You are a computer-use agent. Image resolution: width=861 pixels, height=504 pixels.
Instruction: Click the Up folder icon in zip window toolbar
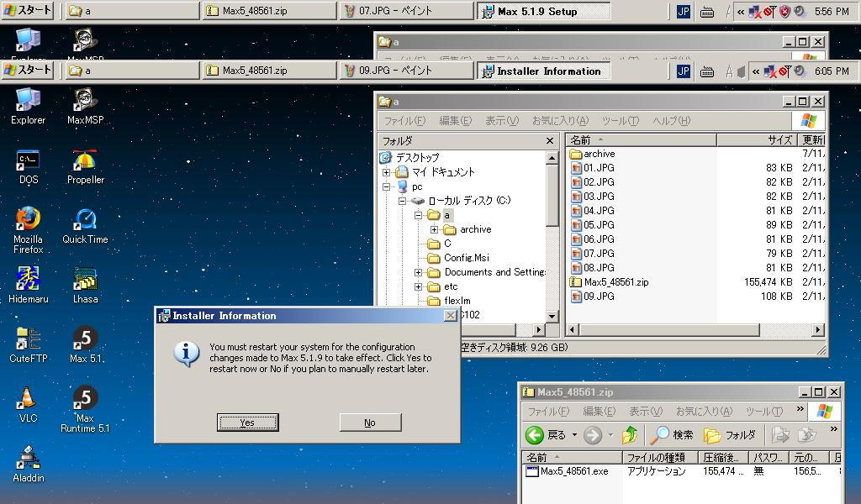630,435
